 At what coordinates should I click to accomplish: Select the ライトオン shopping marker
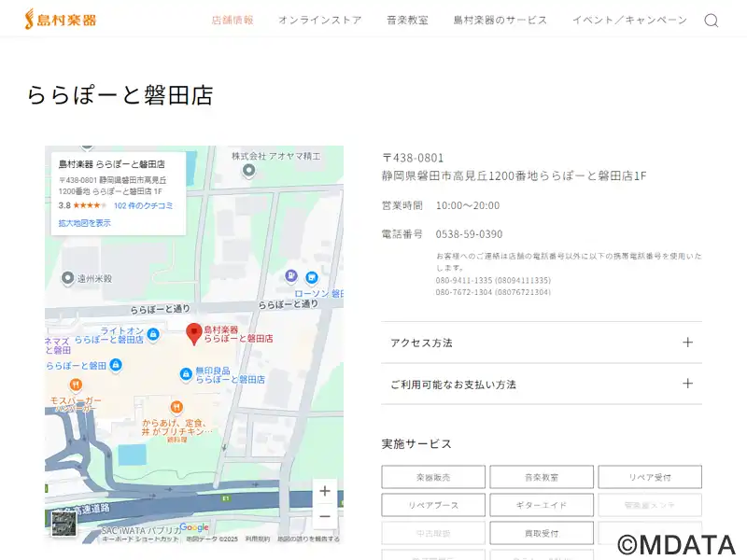153,334
